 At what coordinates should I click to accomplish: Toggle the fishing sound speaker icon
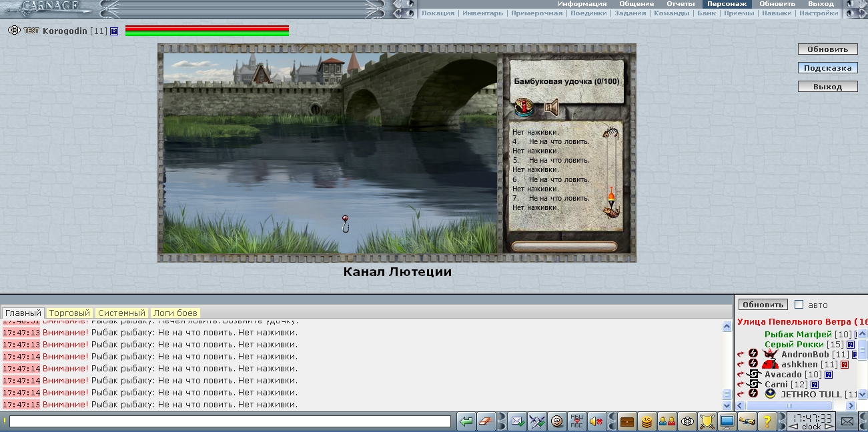pos(550,107)
